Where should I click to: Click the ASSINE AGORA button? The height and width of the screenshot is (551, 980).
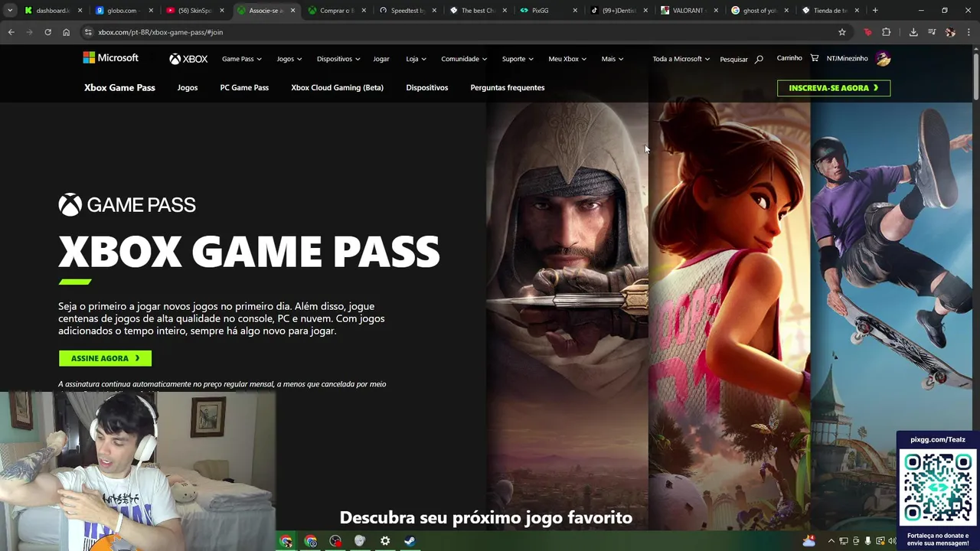(105, 358)
